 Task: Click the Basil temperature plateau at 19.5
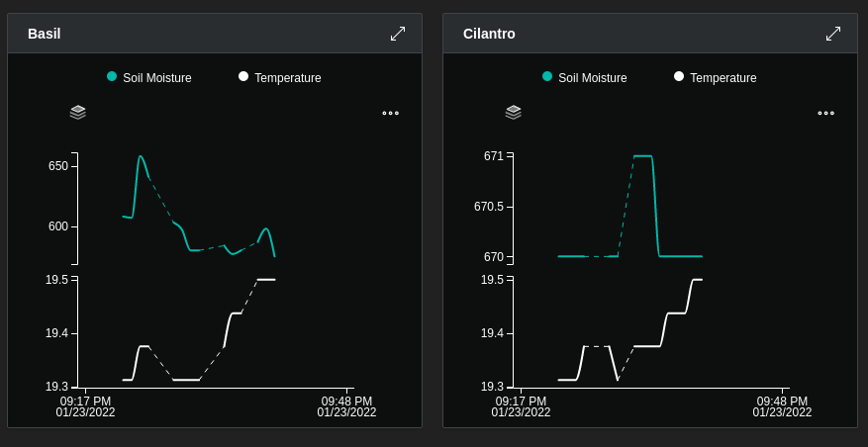(x=266, y=279)
